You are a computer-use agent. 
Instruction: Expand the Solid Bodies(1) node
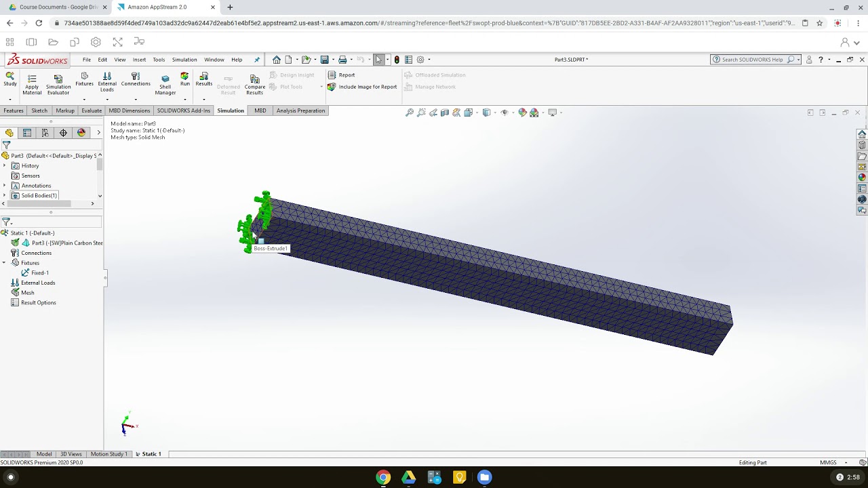[x=5, y=195]
